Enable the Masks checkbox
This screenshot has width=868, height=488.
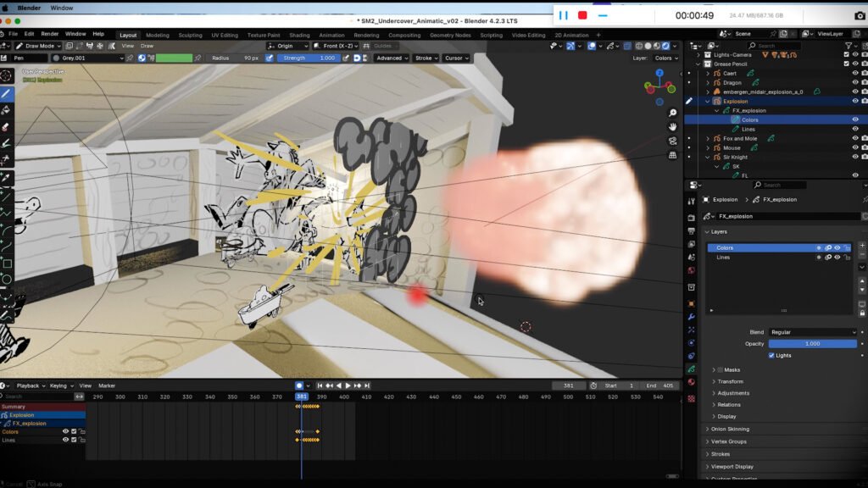(x=720, y=370)
